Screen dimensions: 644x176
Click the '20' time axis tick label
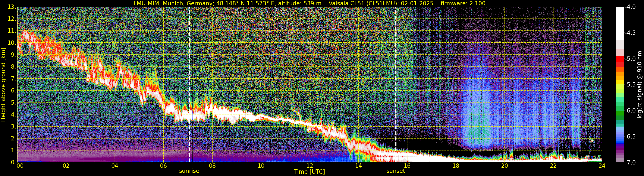505,166
